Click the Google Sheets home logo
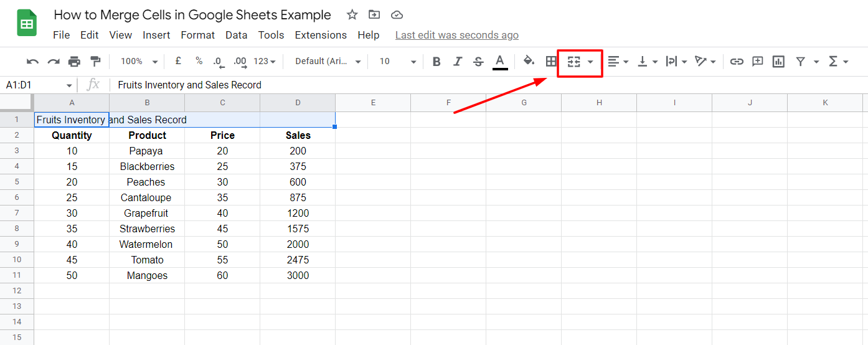 click(x=27, y=24)
